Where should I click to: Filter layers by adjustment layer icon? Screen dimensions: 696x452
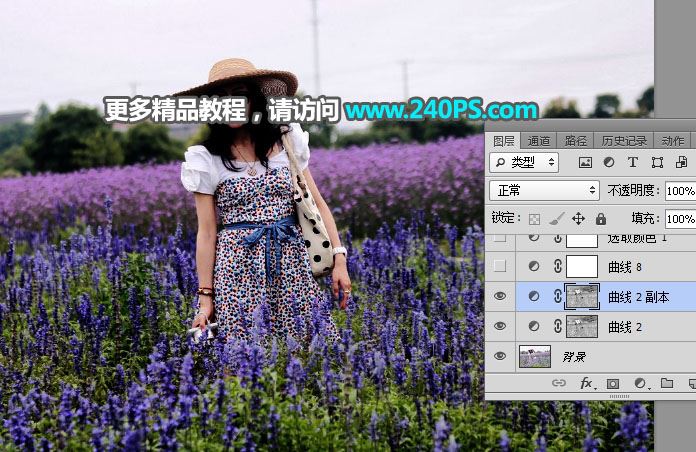point(609,163)
